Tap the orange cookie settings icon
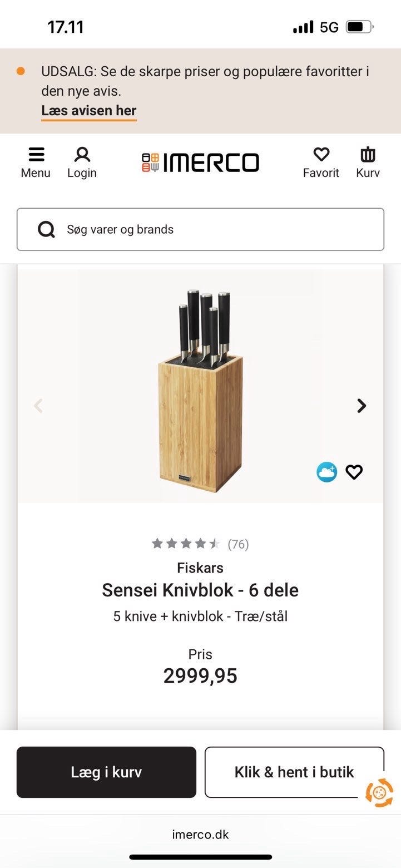Screen dimensions: 401x868 (x=379, y=792)
